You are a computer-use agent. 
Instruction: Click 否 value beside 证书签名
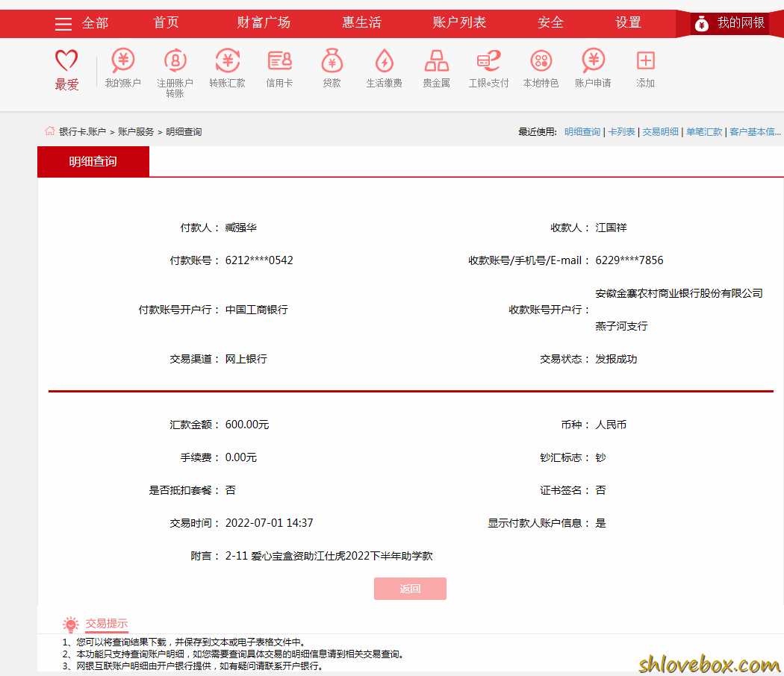pyautogui.click(x=600, y=491)
